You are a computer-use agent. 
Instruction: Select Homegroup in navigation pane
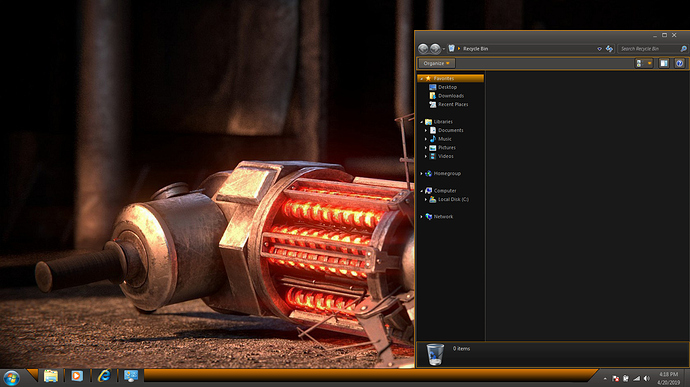pyautogui.click(x=447, y=173)
